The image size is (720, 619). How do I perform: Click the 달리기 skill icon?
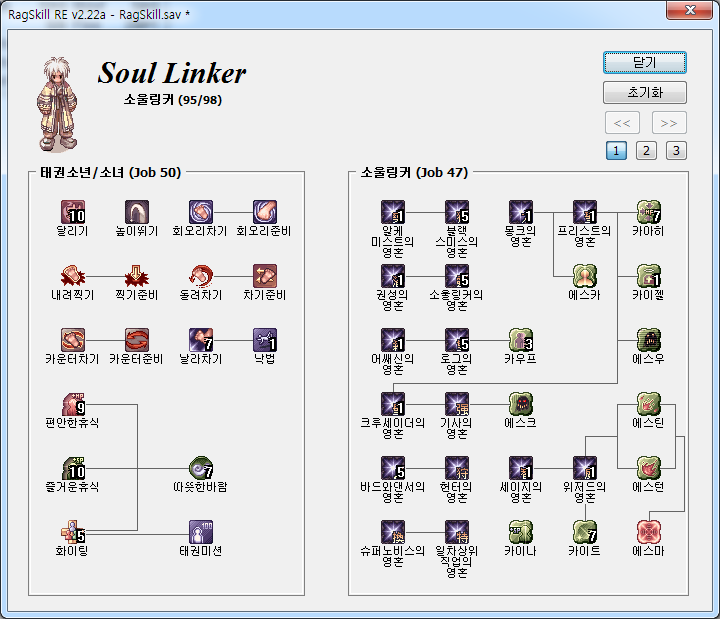point(74,212)
